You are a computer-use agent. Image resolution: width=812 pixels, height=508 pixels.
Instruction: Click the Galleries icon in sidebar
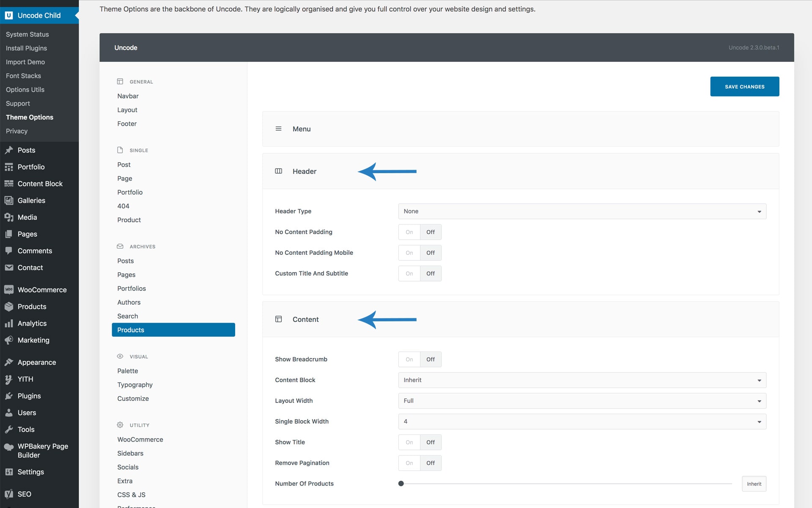coord(8,200)
